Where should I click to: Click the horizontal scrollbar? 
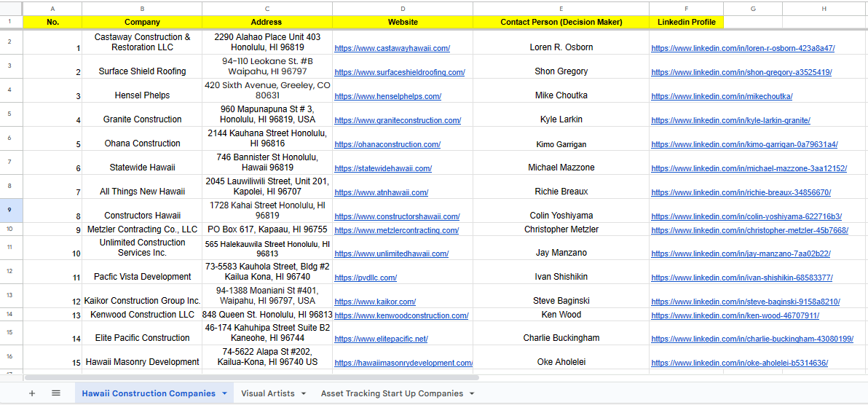coord(251,377)
